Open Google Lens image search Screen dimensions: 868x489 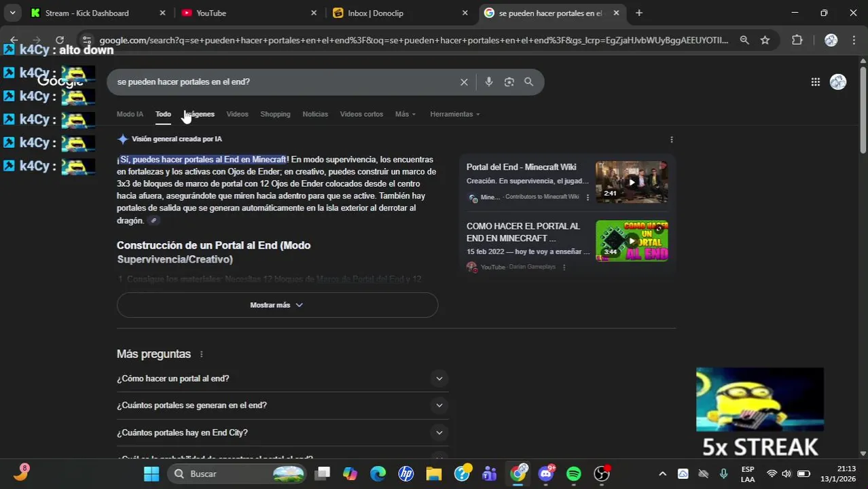coord(509,82)
